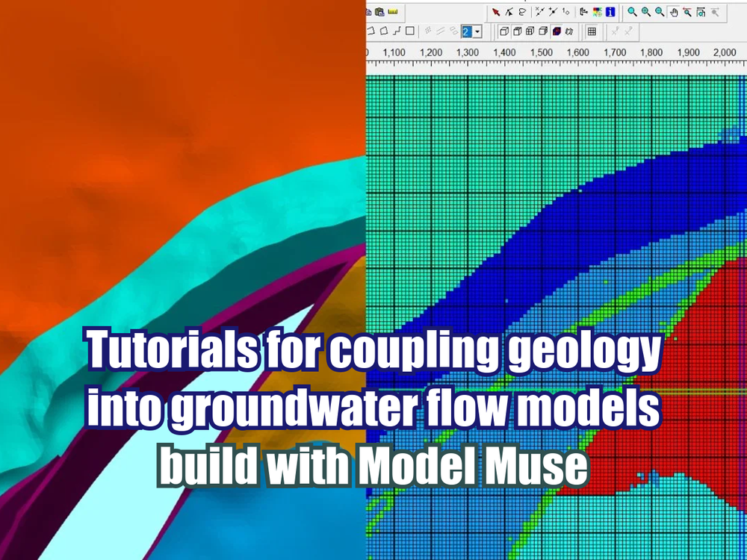Activate the lasso selection tool

click(x=522, y=12)
